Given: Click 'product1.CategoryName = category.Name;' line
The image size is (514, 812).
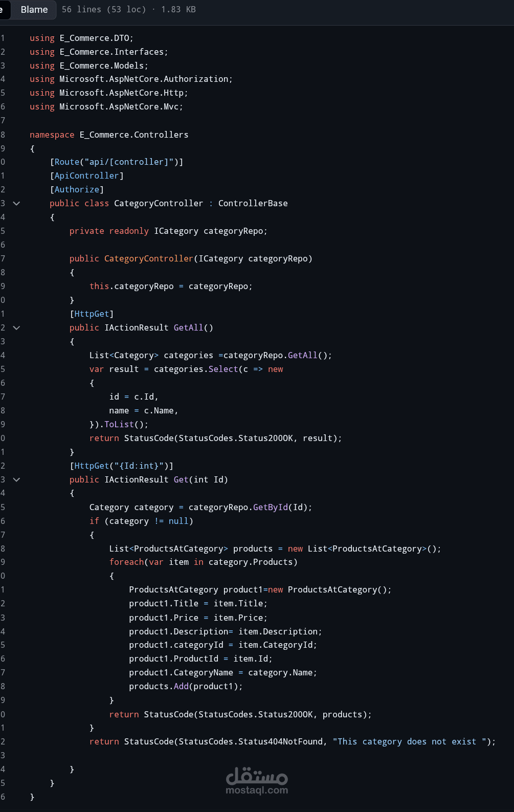Looking at the screenshot, I should pos(223,673).
